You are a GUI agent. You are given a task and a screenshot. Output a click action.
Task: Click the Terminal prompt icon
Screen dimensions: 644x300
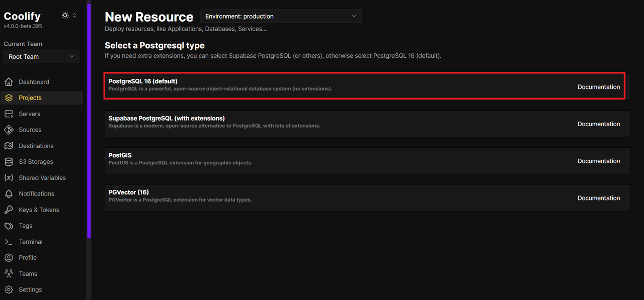(x=9, y=242)
